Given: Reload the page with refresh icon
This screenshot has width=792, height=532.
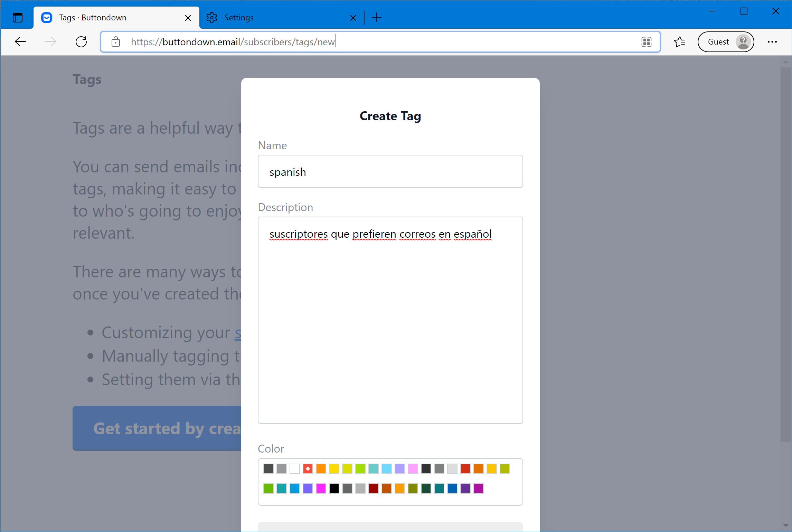Looking at the screenshot, I should (81, 42).
